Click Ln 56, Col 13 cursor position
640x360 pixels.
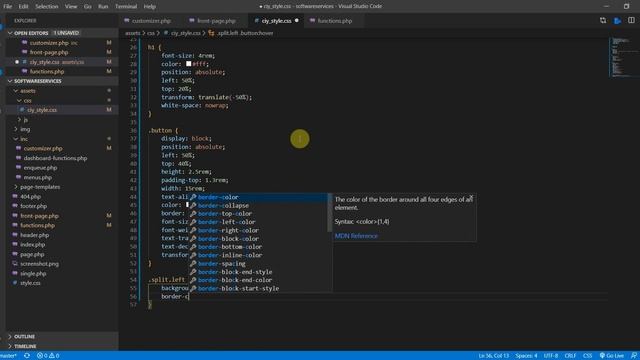pos(493,356)
